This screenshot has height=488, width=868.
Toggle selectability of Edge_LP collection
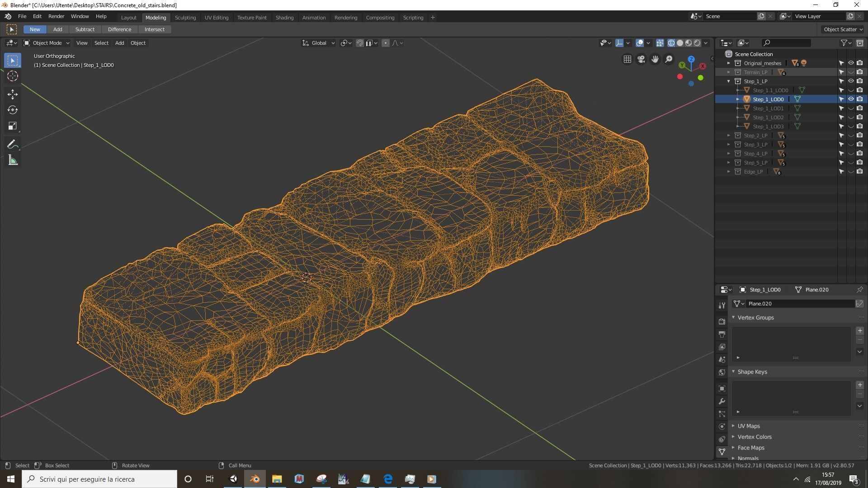[841, 172]
